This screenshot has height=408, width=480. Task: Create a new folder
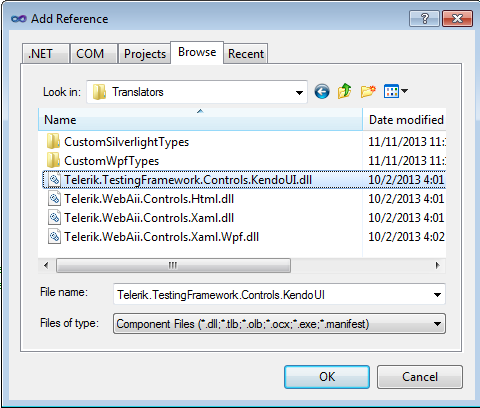tap(368, 91)
